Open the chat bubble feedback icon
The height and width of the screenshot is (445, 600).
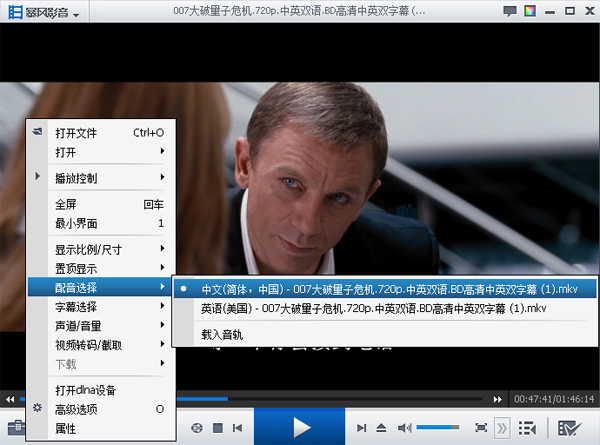[x=510, y=11]
